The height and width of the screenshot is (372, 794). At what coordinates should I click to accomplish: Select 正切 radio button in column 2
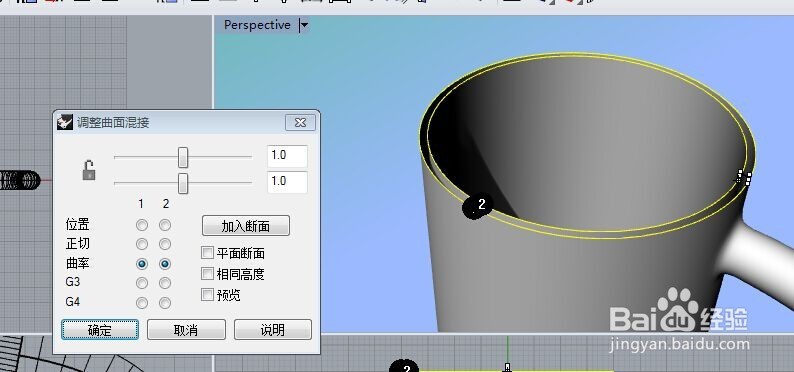click(x=165, y=244)
